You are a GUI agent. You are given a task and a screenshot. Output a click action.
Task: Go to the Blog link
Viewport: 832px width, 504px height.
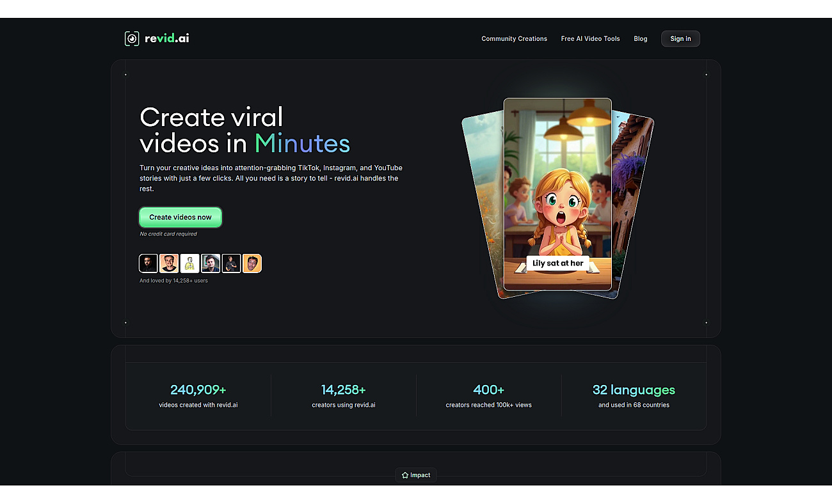tap(640, 39)
